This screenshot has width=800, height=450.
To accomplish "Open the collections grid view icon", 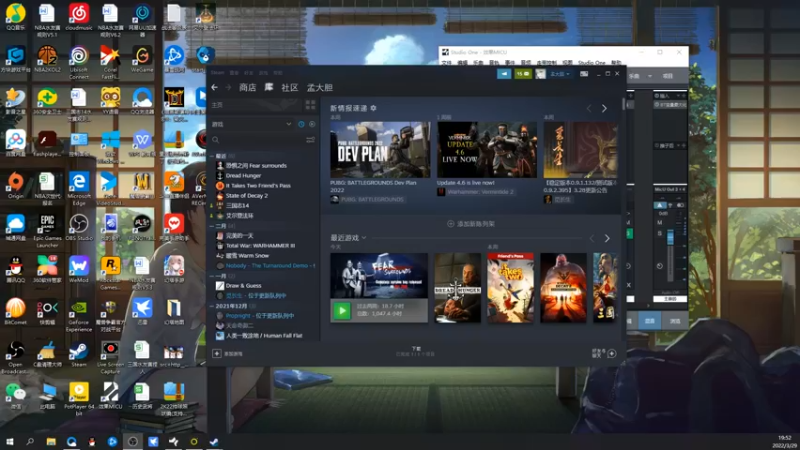I will pyautogui.click(x=310, y=105).
